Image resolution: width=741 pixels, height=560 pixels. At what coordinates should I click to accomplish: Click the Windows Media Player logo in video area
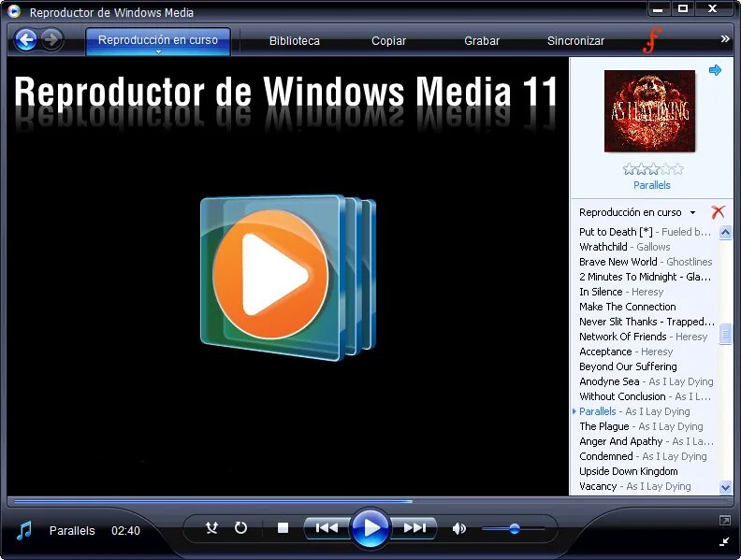(288, 278)
